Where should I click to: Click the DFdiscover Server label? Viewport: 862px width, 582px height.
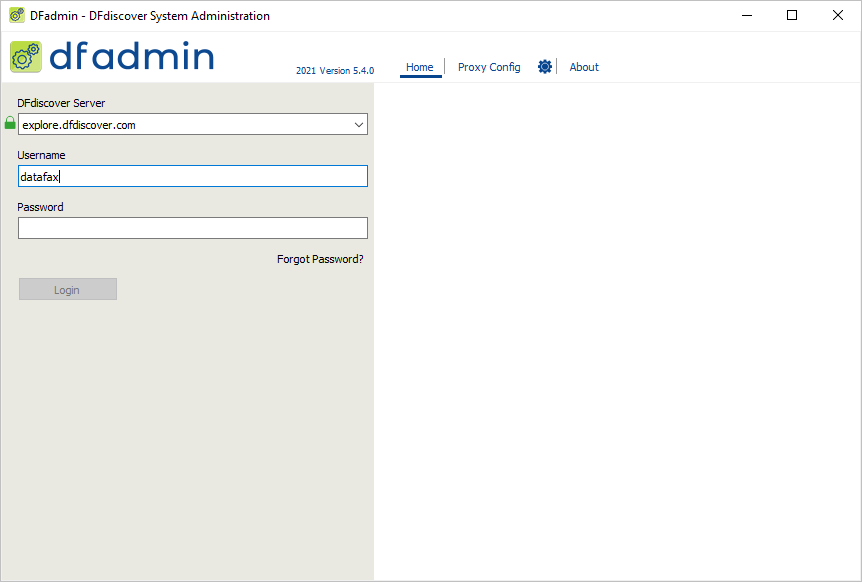tap(61, 103)
